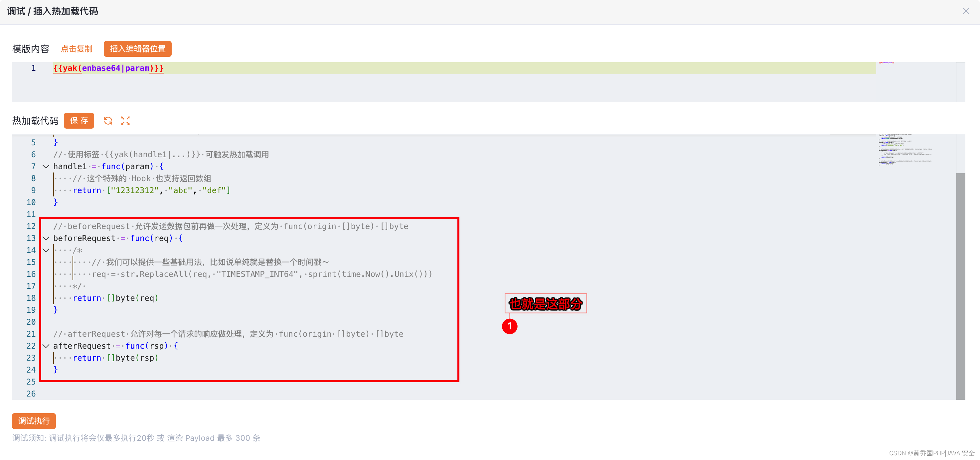
Task: Click the hot-reload editor vertical scrollbar thumb
Action: 960,286
